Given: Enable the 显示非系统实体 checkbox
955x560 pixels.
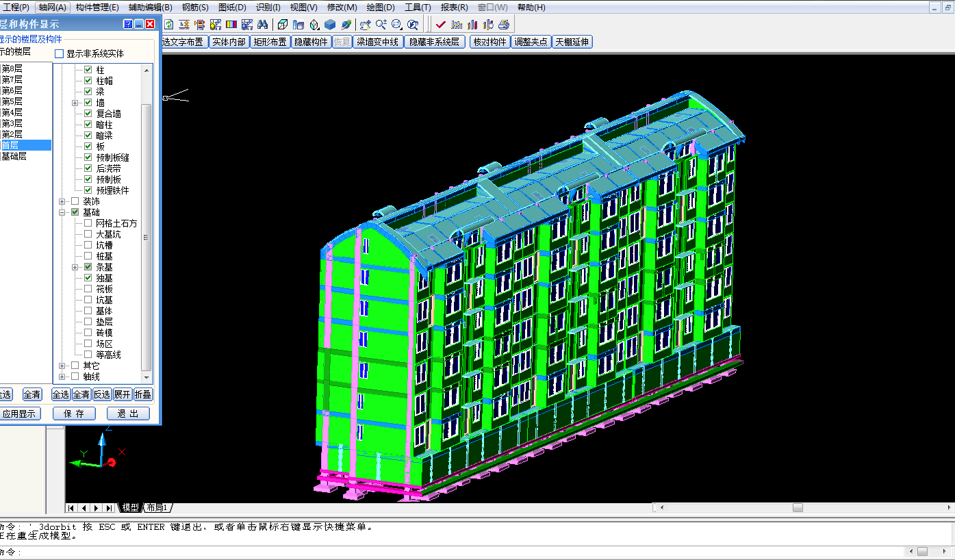Looking at the screenshot, I should point(60,53).
